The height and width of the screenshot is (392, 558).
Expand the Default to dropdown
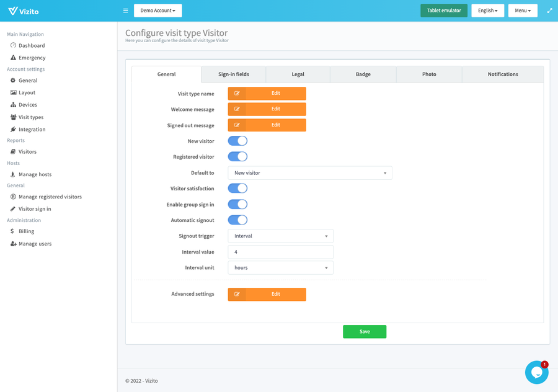coord(309,173)
